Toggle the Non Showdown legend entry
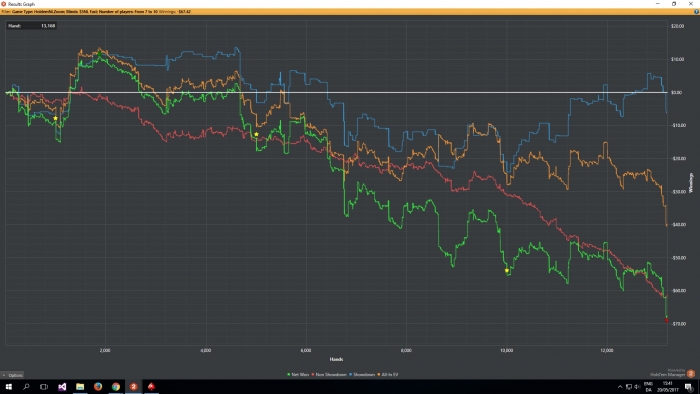Viewport: 700px width, 394px height. pos(329,374)
